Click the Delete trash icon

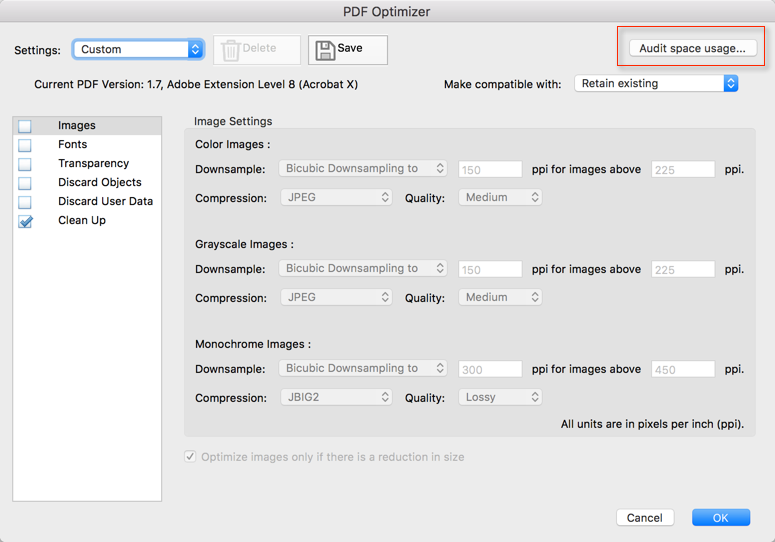click(x=231, y=50)
